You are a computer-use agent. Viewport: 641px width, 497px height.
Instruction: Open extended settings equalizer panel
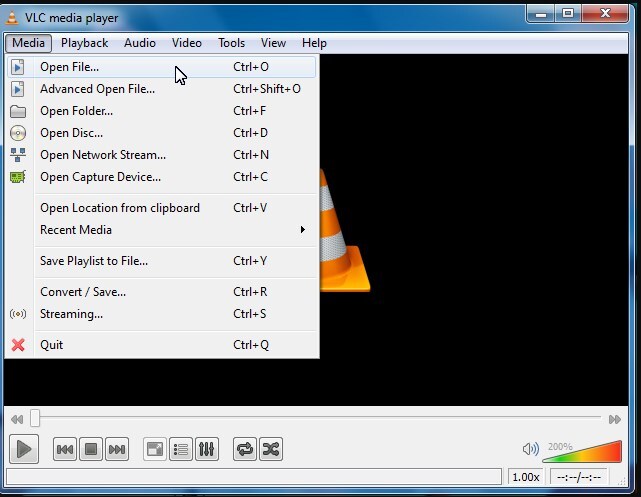pos(207,450)
